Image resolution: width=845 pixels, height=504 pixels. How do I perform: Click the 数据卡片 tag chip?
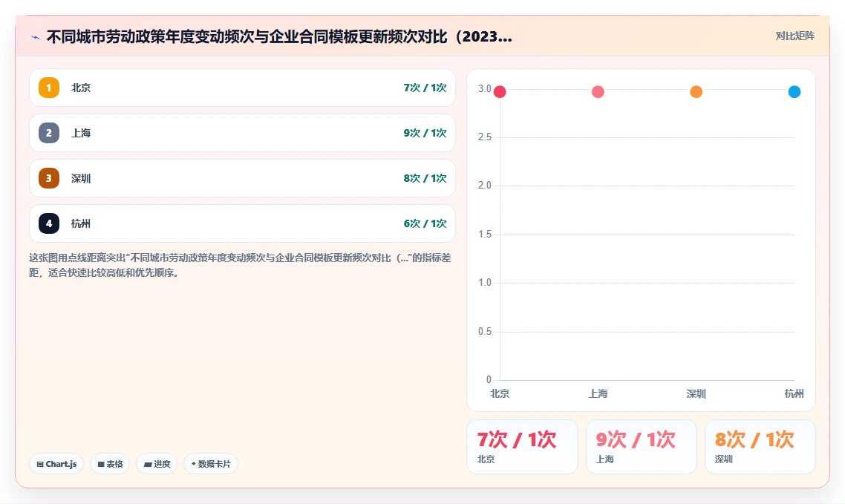coord(211,464)
